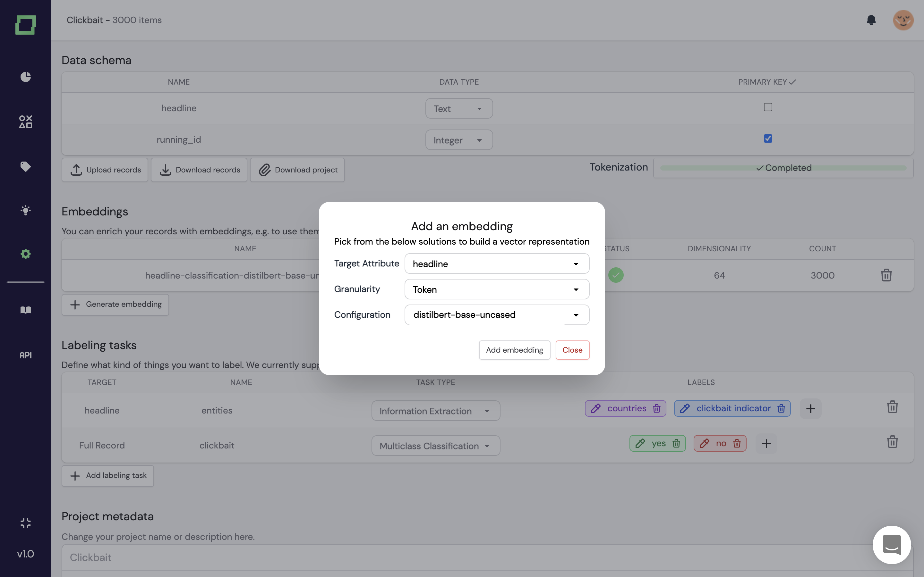Click the Add embedding button
This screenshot has width=924, height=577.
[514, 350]
